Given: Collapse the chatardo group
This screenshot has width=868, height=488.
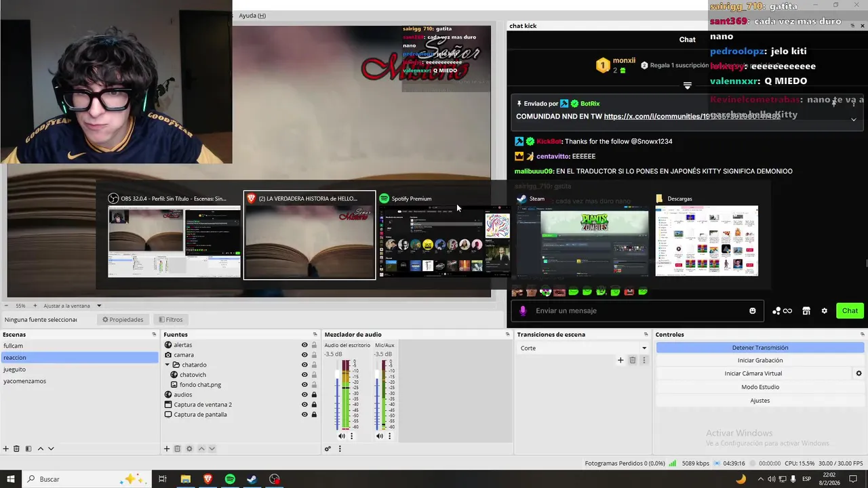Looking at the screenshot, I should tap(167, 365).
